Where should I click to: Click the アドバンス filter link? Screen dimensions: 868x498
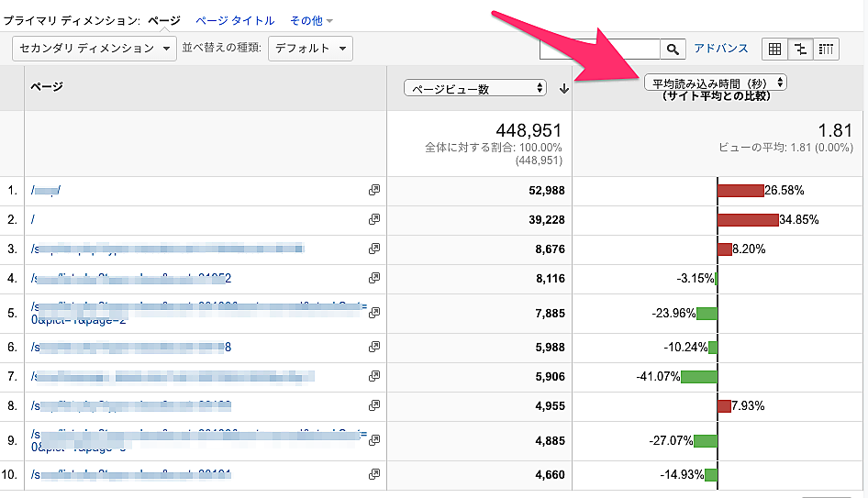(721, 49)
